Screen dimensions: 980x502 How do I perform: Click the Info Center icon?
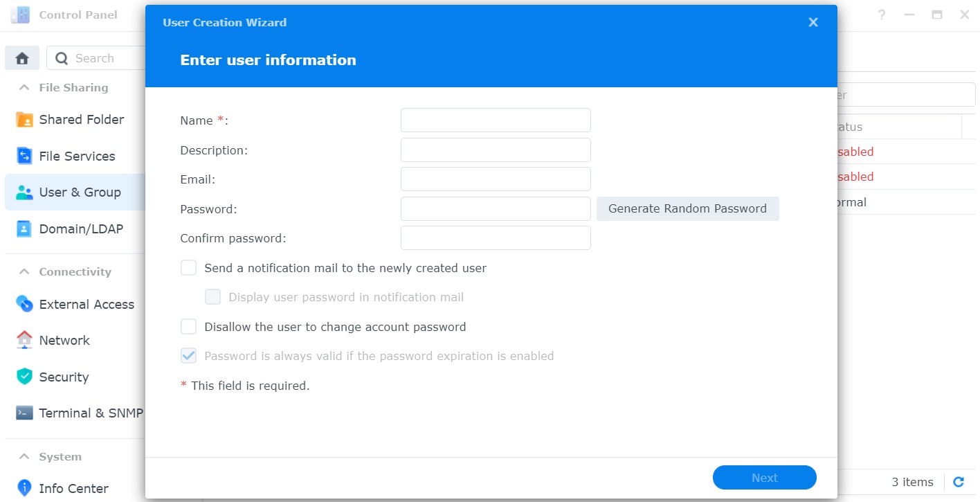(x=24, y=488)
